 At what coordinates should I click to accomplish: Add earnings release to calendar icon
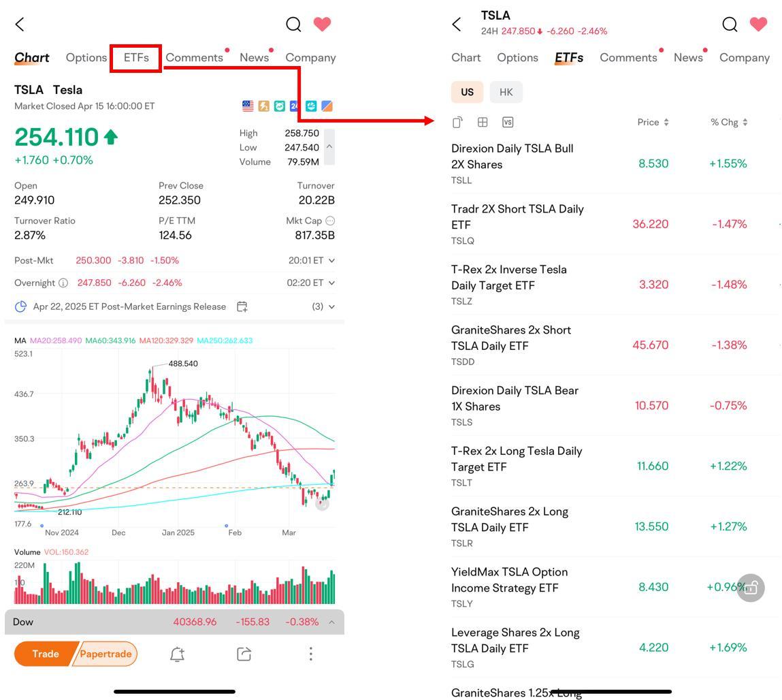242,306
